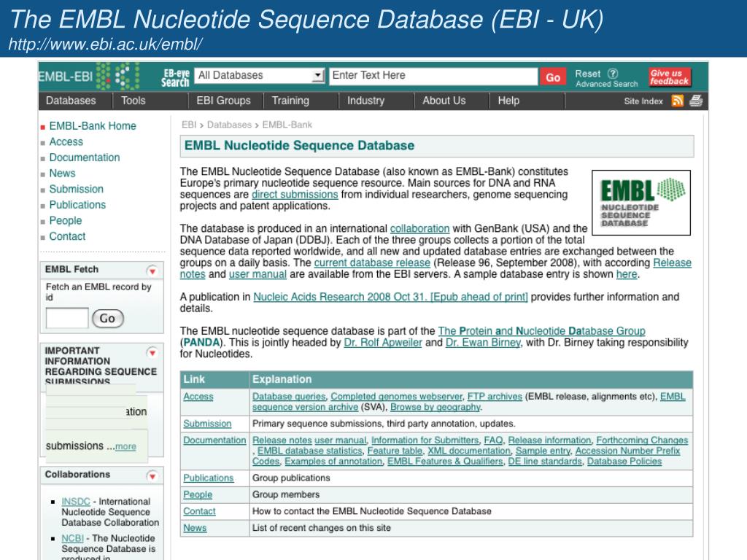747x560 pixels.
Task: Click the RSS feed icon
Action: point(678,101)
